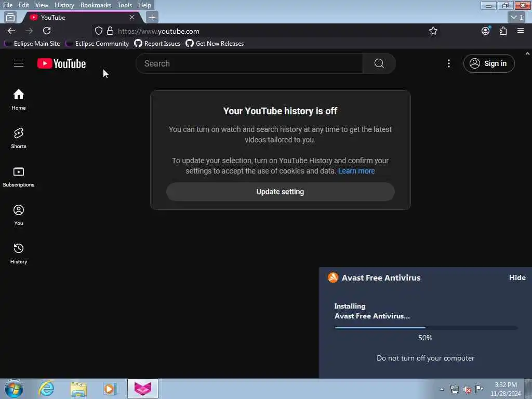Open Eclipse Community bookmark

pyautogui.click(x=98, y=44)
